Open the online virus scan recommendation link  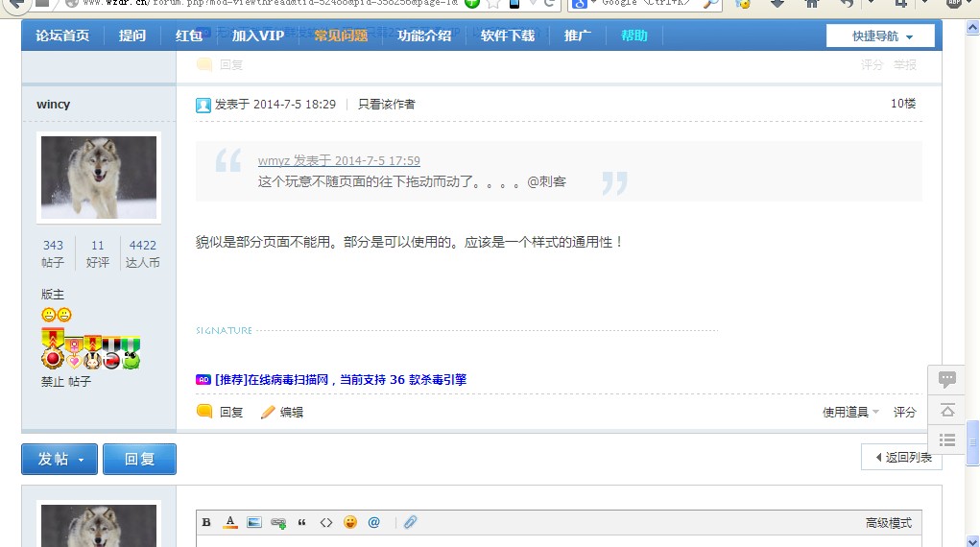341,379
